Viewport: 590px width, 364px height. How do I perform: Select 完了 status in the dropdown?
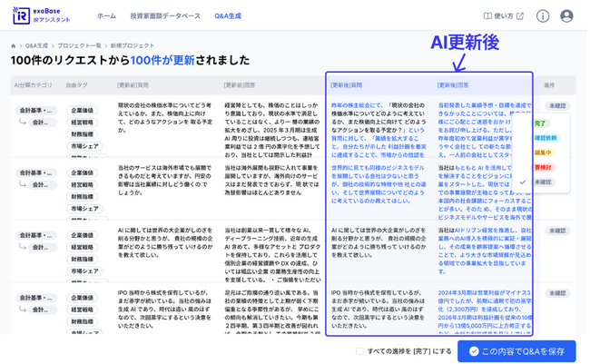click(541, 123)
